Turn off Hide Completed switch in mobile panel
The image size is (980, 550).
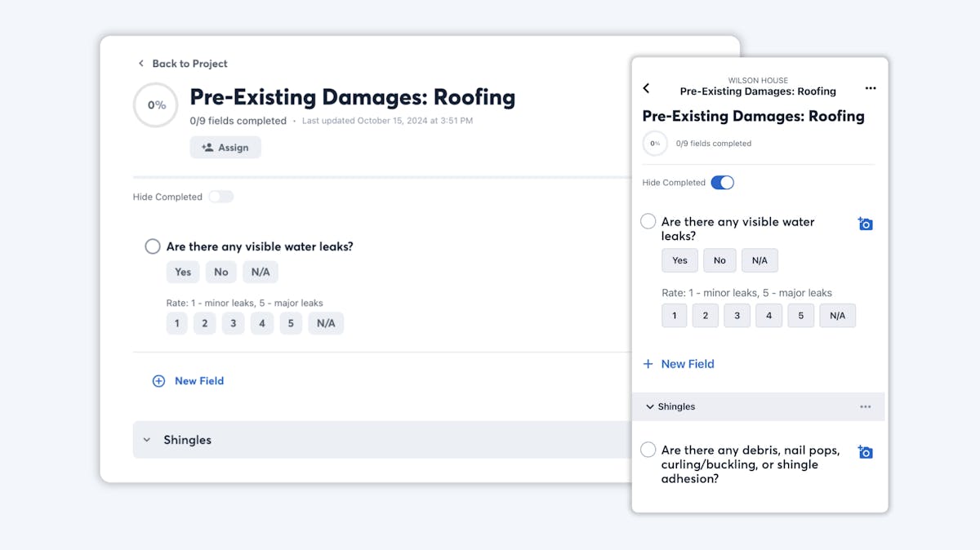(723, 183)
